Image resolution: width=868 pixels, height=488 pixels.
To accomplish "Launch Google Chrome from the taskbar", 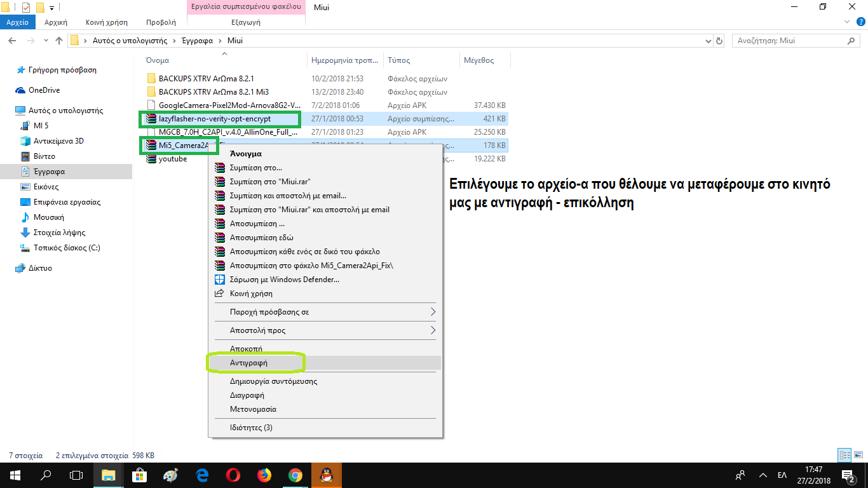I will 295,475.
